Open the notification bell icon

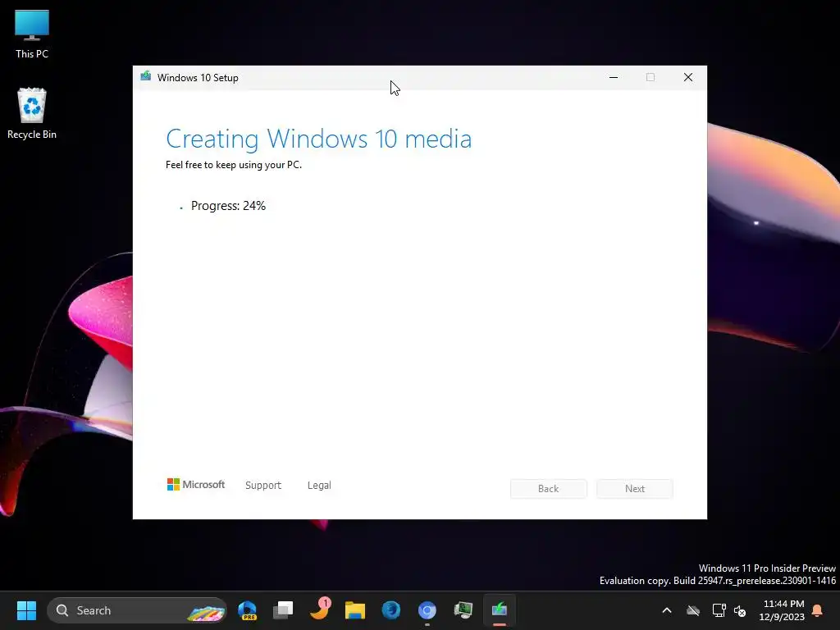click(818, 610)
